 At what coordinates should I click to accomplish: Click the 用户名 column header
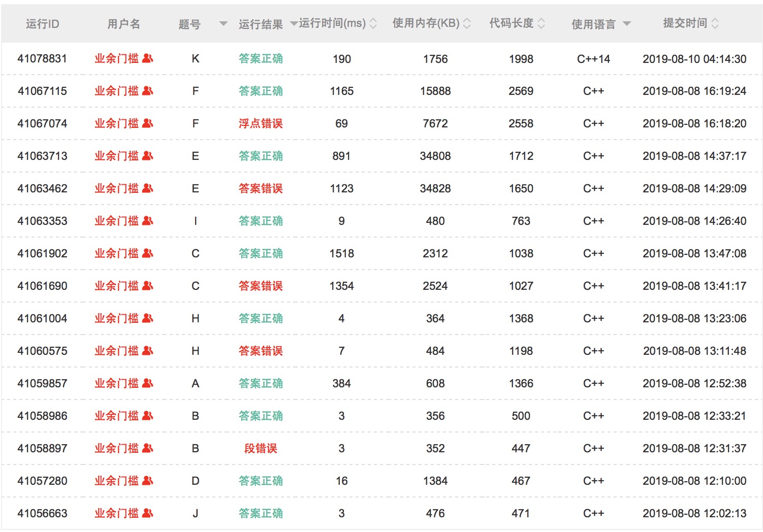click(x=123, y=24)
